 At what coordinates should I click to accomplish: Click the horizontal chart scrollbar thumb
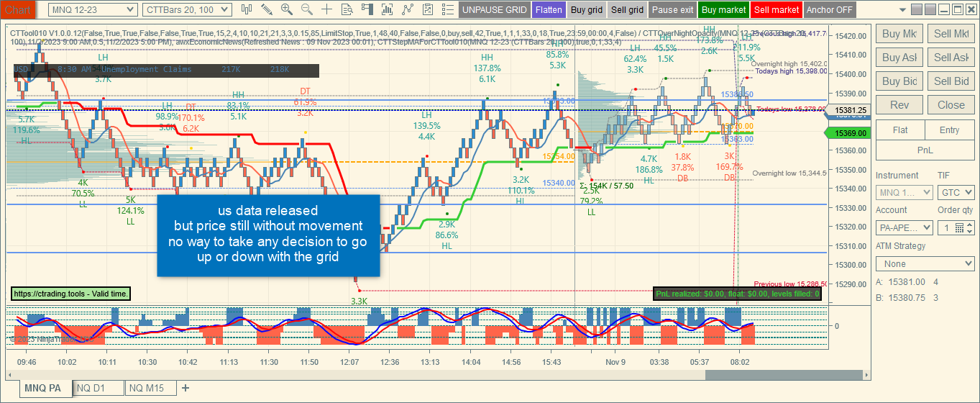[782, 374]
